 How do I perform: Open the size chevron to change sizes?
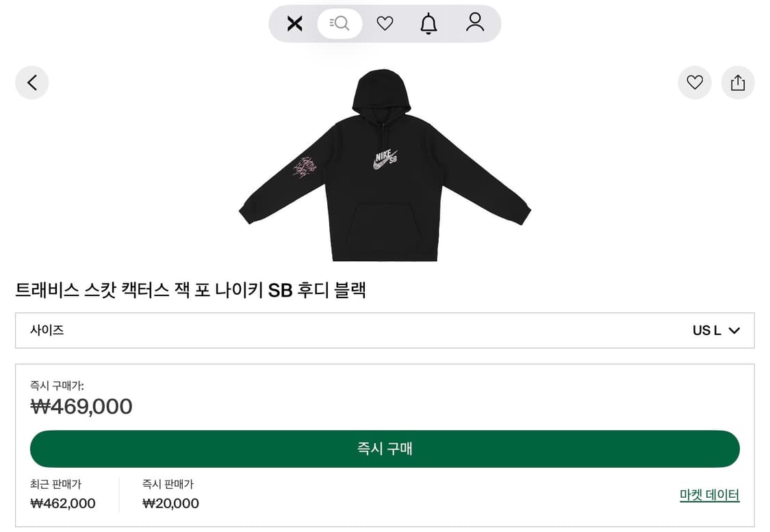(734, 330)
